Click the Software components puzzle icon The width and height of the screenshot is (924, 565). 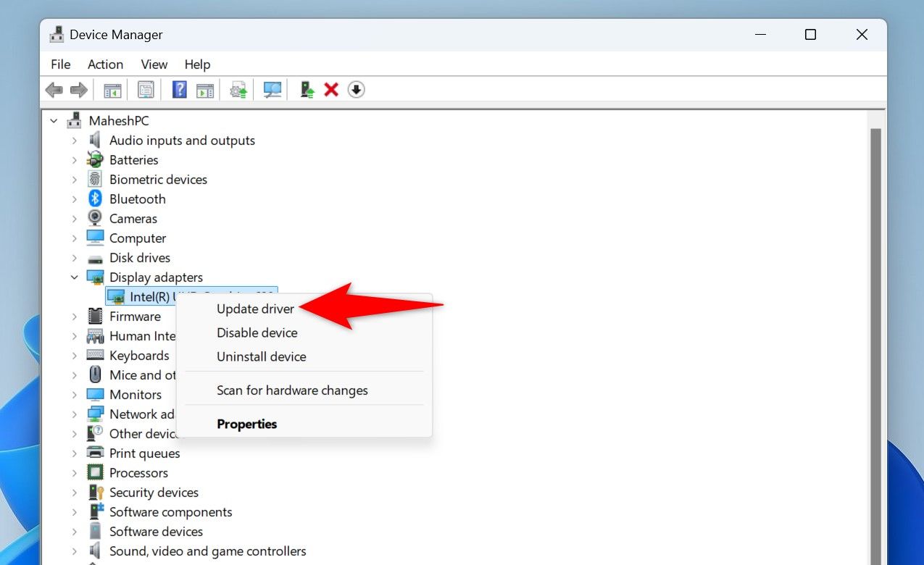point(95,511)
